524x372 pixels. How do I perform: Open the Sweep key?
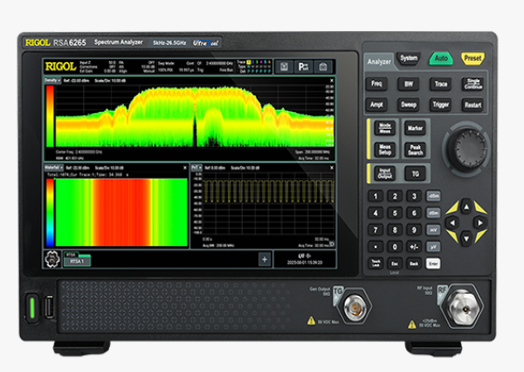(x=409, y=105)
